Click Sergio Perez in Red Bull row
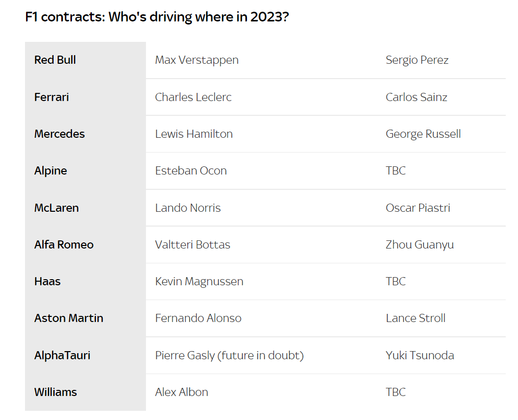Viewport: 518px width, 420px height. coord(417,60)
